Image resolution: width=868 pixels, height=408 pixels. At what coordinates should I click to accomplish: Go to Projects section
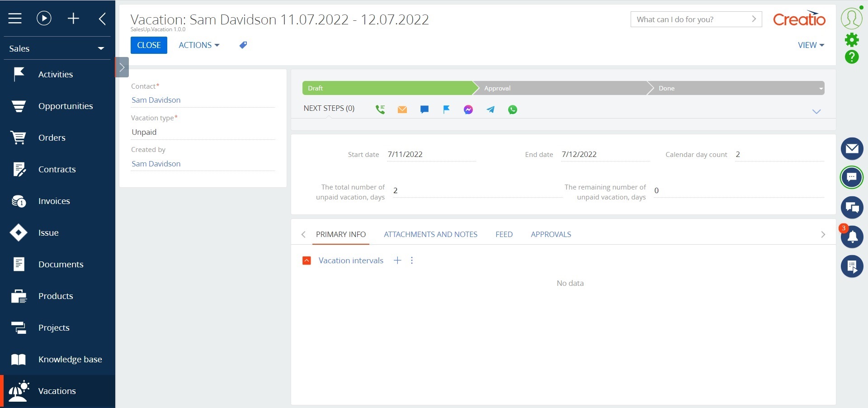57,327
